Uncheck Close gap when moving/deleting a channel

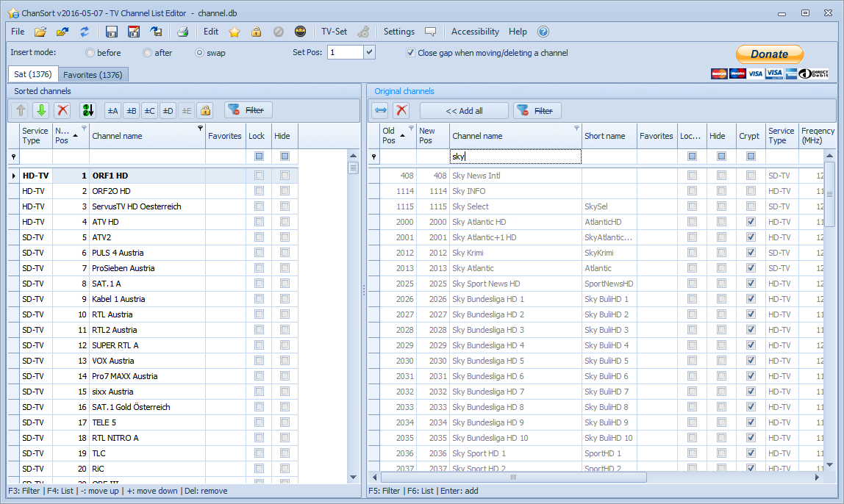pos(410,52)
